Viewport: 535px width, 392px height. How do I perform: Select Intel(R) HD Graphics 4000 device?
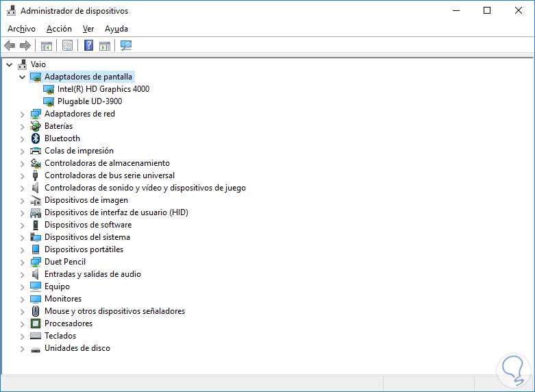tap(103, 89)
